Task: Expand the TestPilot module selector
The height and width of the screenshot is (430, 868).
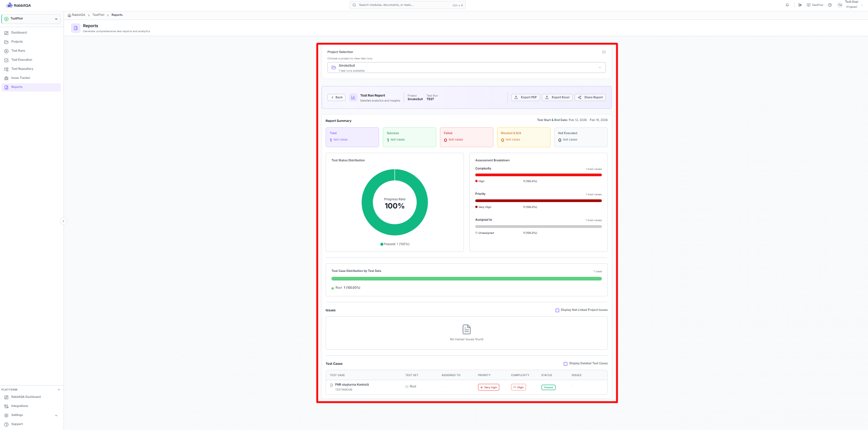Action: 31,19
